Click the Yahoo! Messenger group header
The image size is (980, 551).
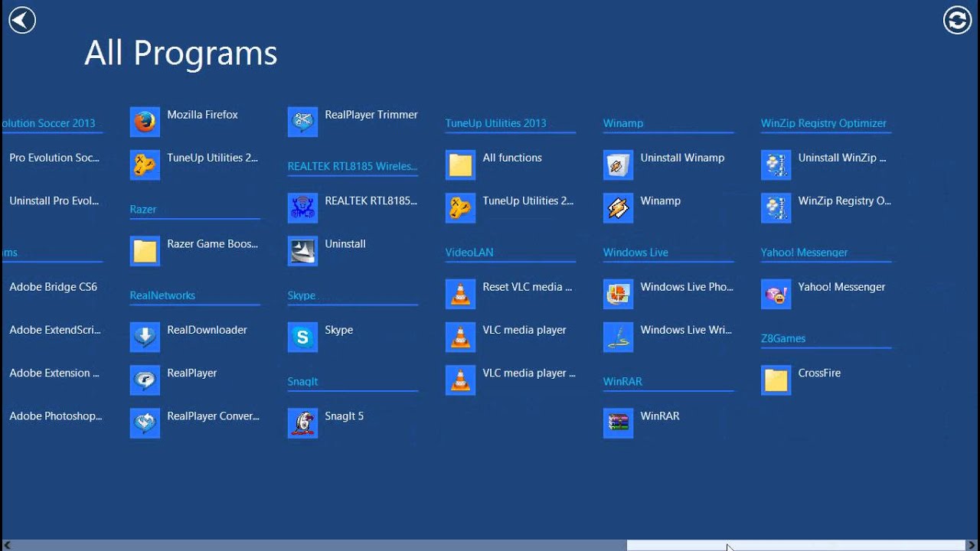coord(804,252)
